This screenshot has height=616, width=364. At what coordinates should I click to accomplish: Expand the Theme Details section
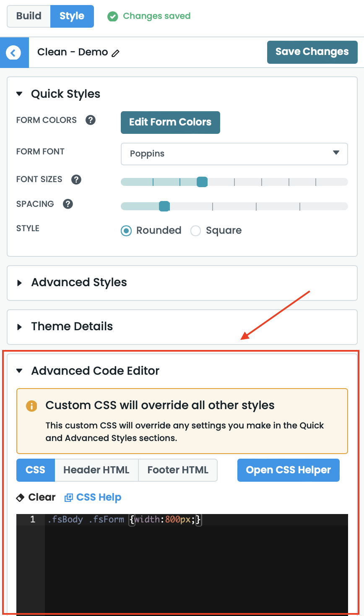[72, 326]
